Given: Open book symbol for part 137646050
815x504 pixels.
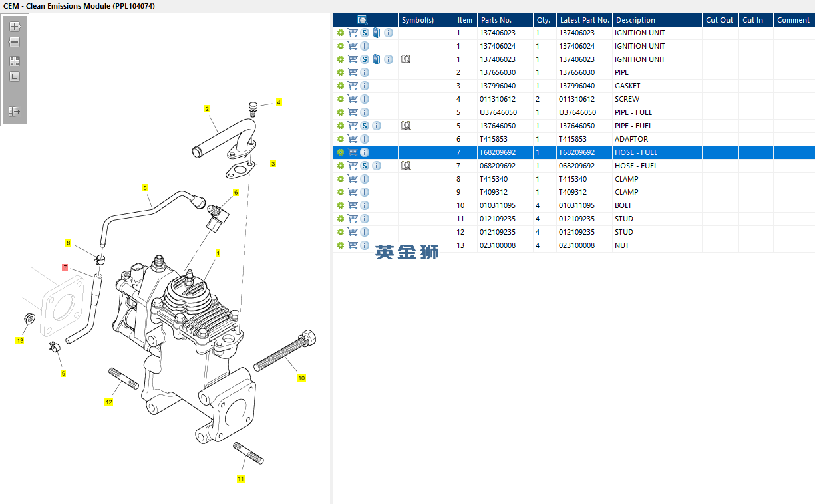Looking at the screenshot, I should (x=405, y=126).
